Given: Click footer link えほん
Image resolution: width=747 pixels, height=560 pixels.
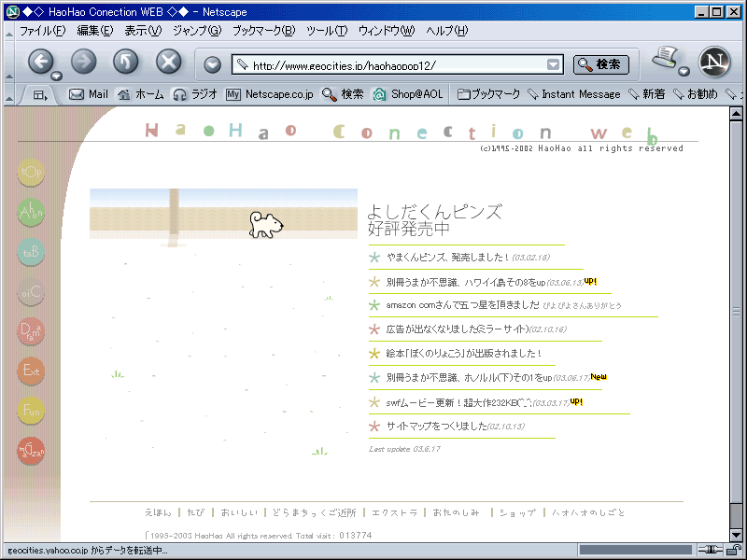Looking at the screenshot, I should [x=158, y=512].
